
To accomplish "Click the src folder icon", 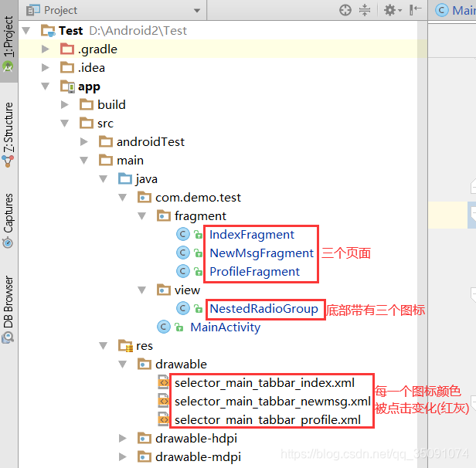I will pos(87,124).
